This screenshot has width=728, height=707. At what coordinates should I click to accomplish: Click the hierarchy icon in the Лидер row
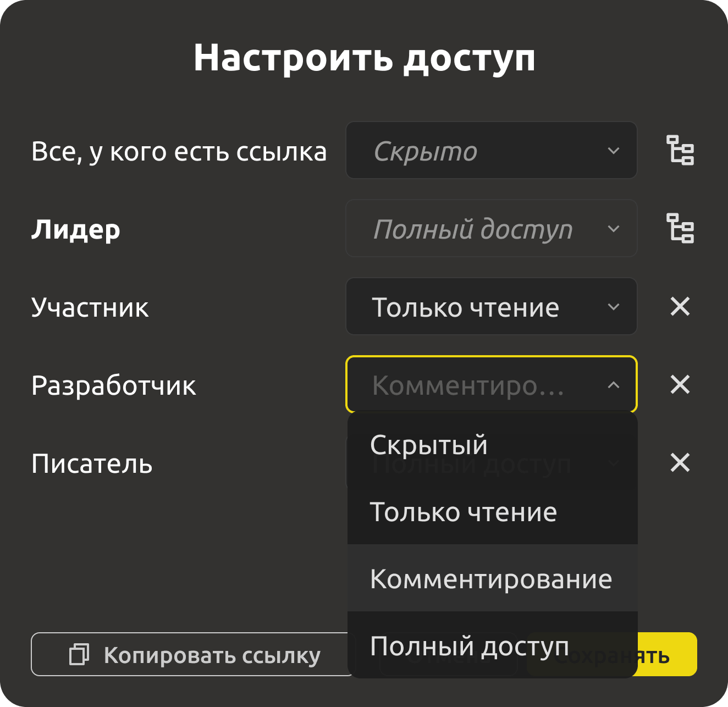coord(680,228)
